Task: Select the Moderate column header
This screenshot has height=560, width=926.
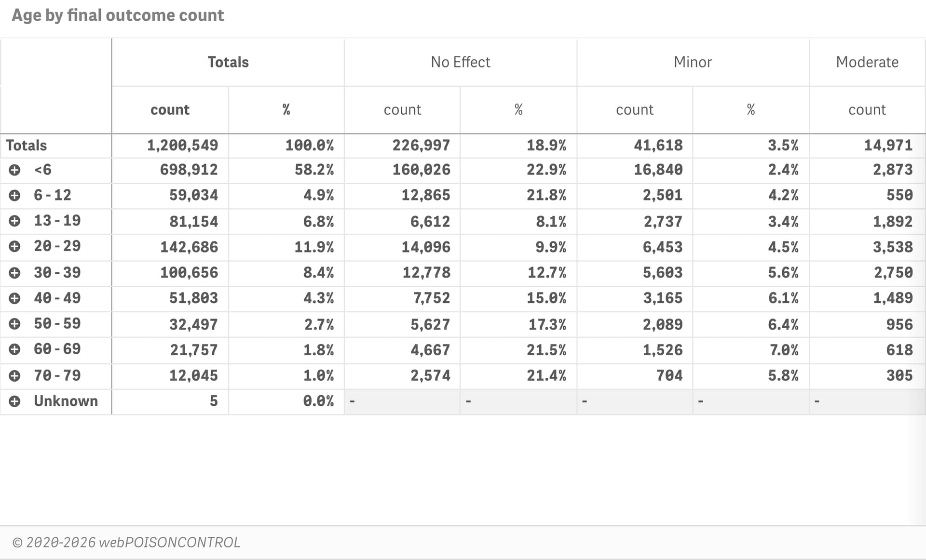Action: tap(867, 62)
